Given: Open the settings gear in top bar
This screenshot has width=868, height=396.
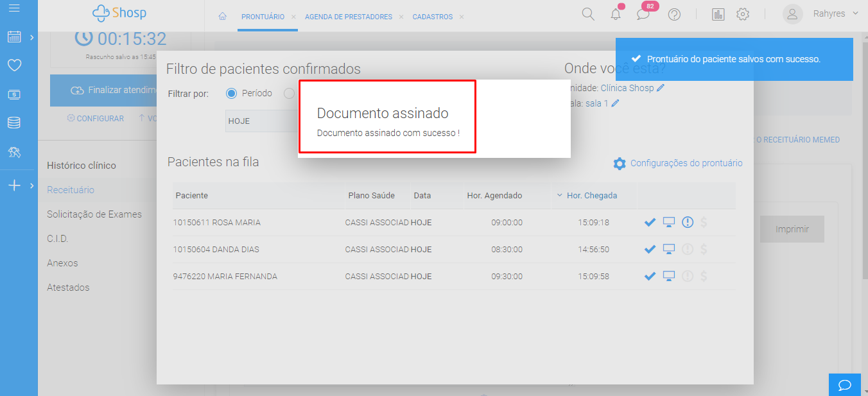Looking at the screenshot, I should pyautogui.click(x=743, y=14).
